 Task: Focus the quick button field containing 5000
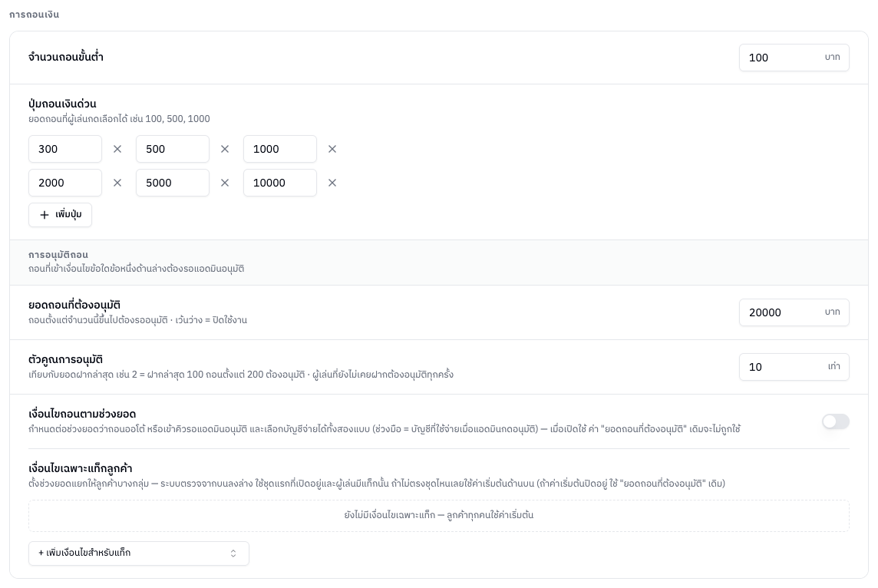[x=173, y=183]
